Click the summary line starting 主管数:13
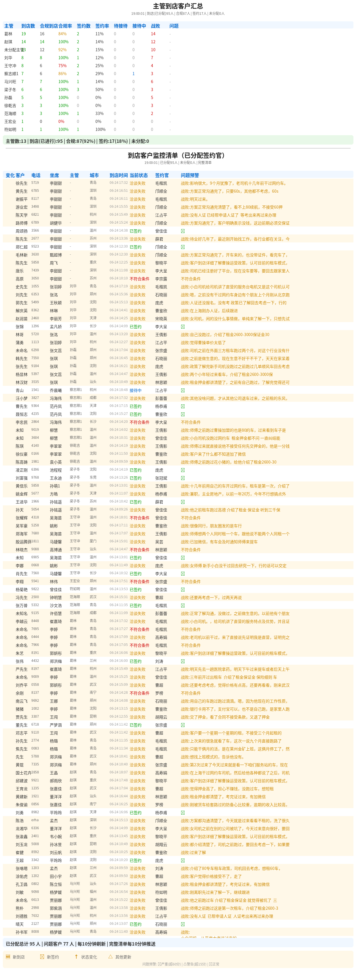Viewport: 356px width, 980px height. [x=77, y=141]
